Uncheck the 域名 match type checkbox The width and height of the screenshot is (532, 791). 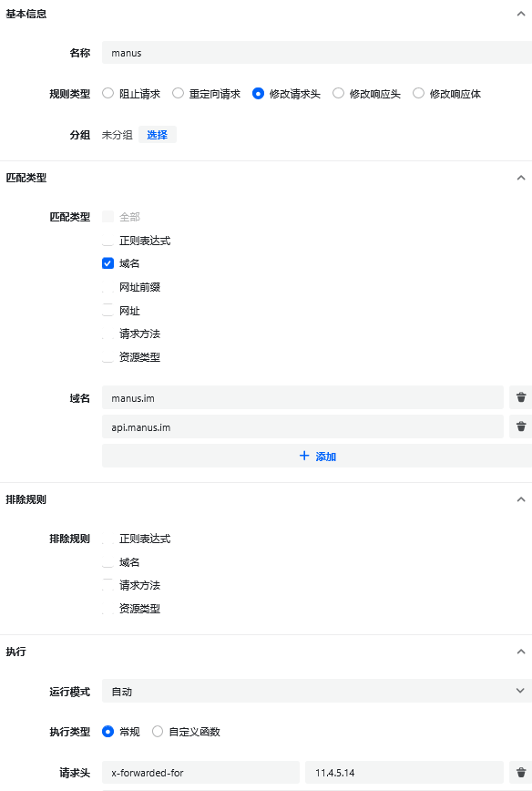pyautogui.click(x=107, y=263)
